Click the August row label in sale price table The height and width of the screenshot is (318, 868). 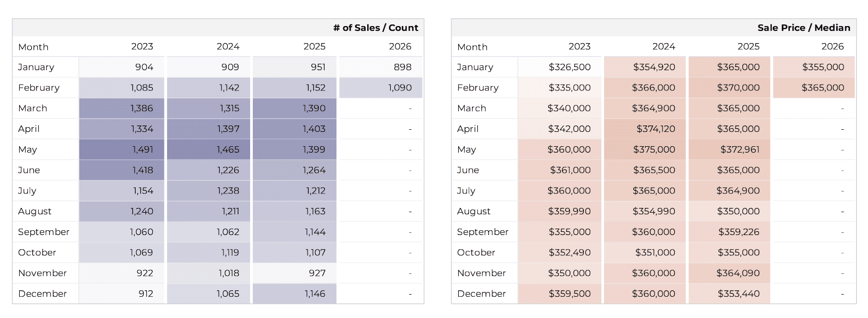[x=474, y=211]
